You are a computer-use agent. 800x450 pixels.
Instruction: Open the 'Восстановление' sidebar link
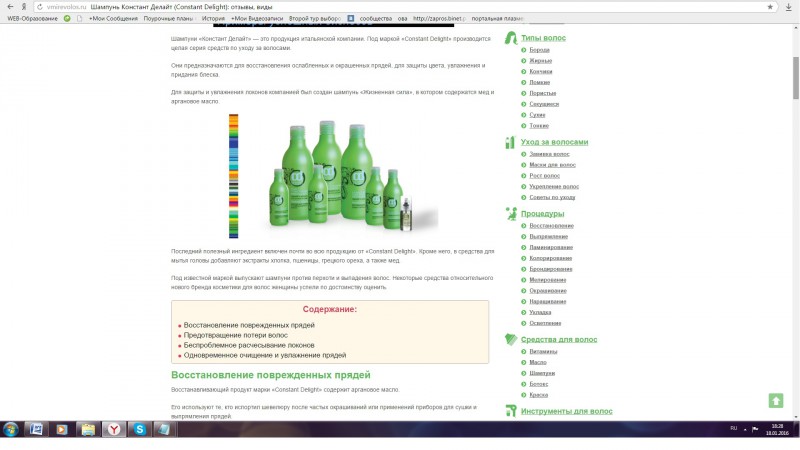pos(551,226)
